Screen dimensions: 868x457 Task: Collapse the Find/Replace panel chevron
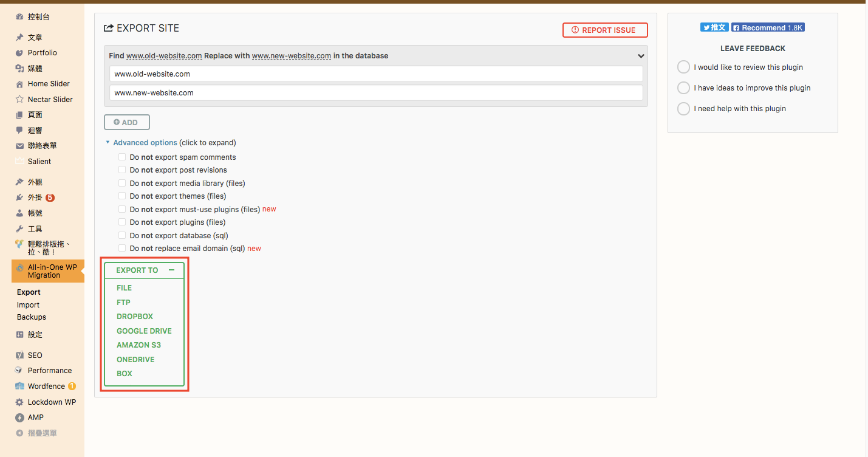(x=641, y=56)
